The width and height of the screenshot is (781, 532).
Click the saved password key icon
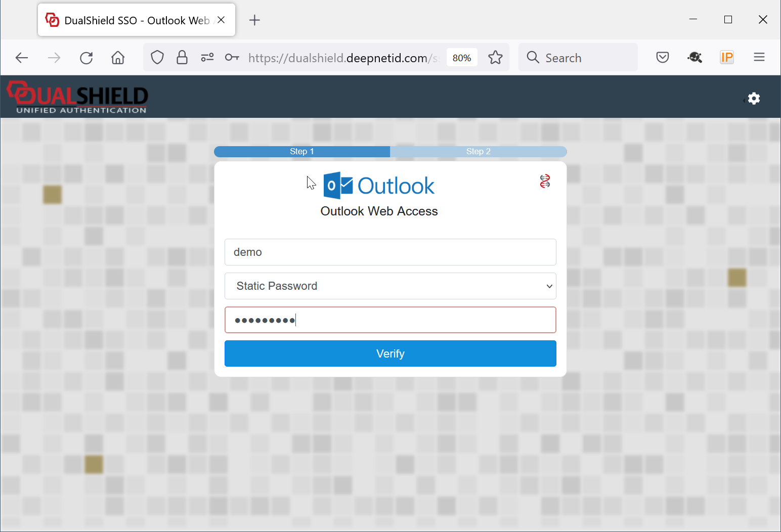click(x=232, y=58)
